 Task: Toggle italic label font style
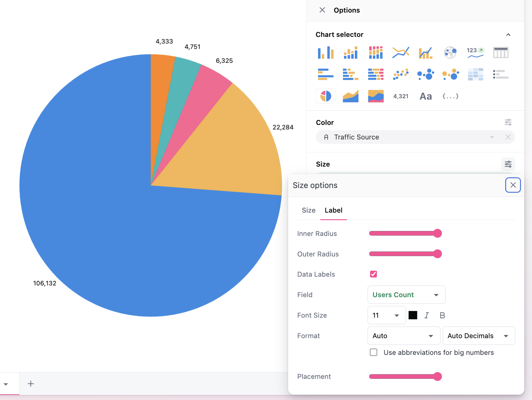(x=427, y=315)
